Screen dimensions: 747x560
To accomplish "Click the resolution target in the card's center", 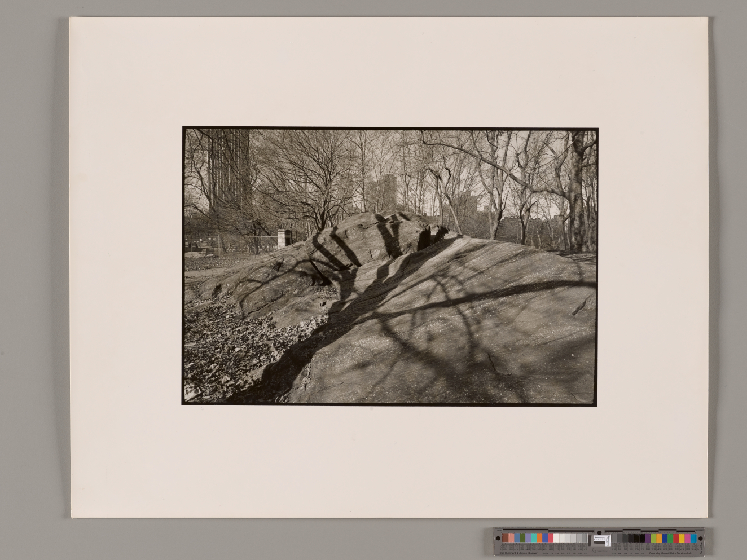I will 602,540.
